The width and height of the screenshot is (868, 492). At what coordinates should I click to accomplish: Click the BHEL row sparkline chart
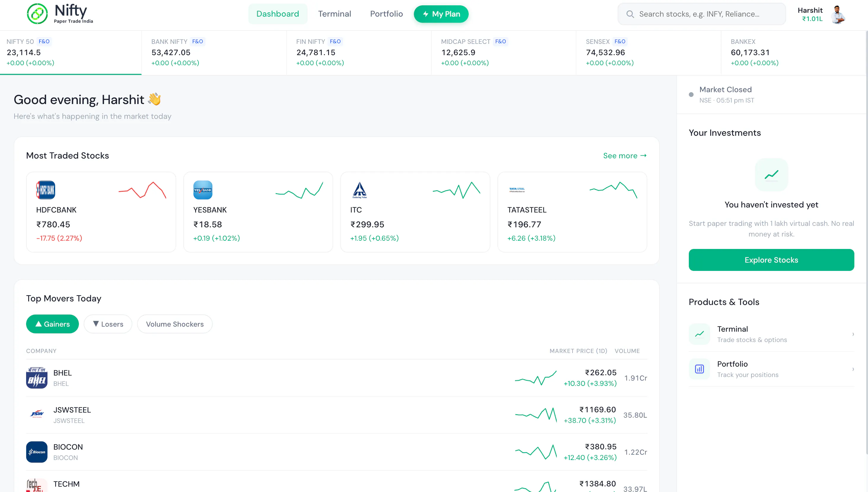point(536,378)
